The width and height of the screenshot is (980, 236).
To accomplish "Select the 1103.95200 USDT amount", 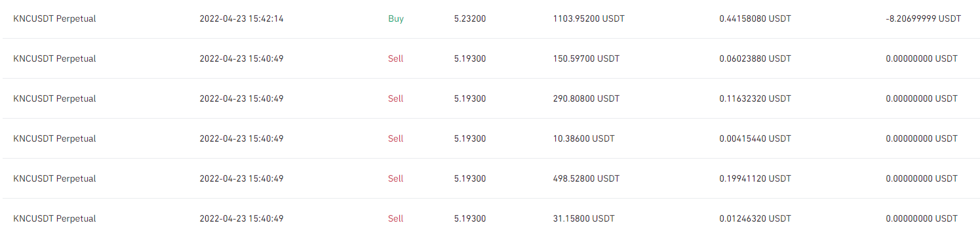I will [589, 18].
